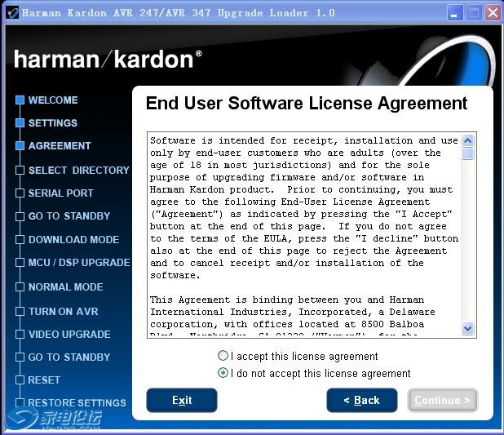Click the filled AGREEMENT step marker
Viewport: 504px width, 435px height.
[20, 146]
